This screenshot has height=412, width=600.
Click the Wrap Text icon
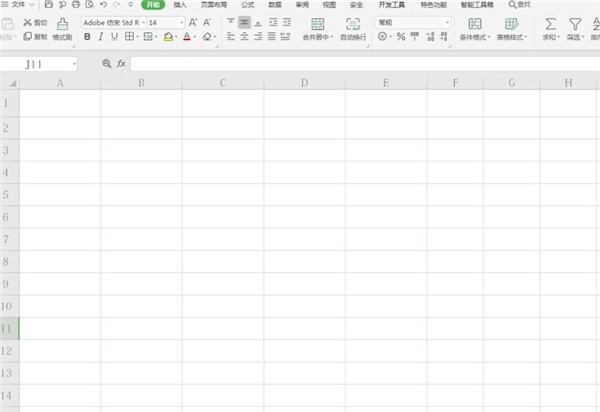pyautogui.click(x=353, y=24)
